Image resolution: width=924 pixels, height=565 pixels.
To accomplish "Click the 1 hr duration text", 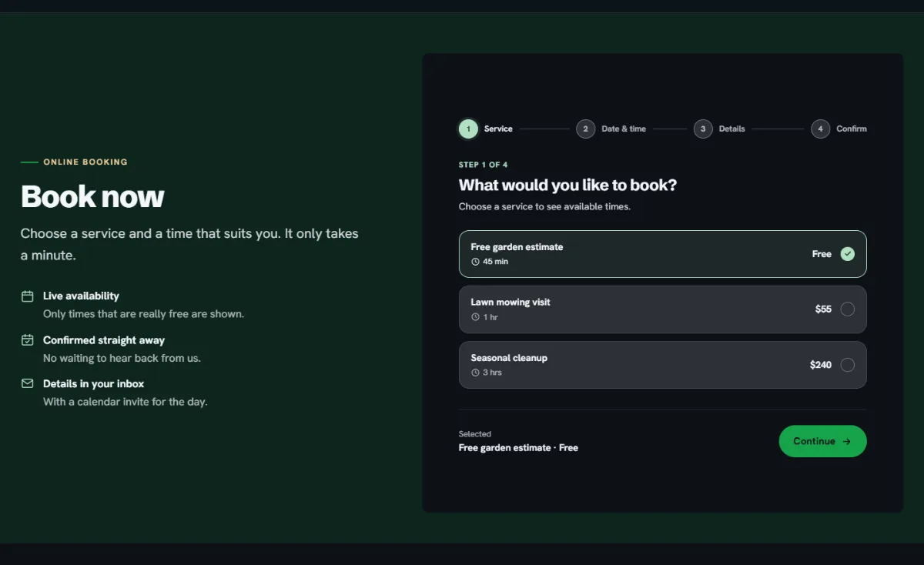I will pos(490,317).
